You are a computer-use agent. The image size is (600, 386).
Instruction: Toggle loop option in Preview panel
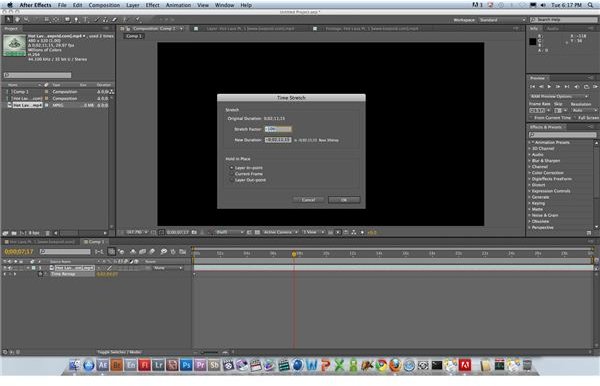[586, 87]
